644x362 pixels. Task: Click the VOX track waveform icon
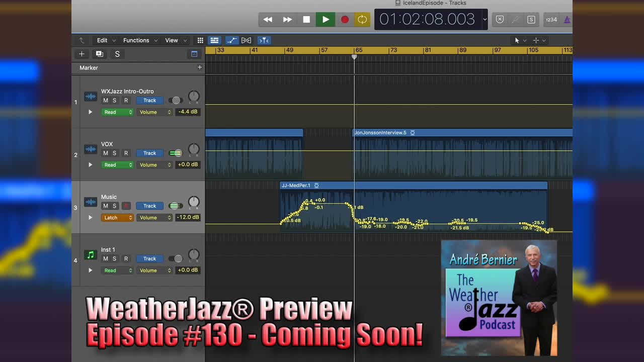point(91,149)
